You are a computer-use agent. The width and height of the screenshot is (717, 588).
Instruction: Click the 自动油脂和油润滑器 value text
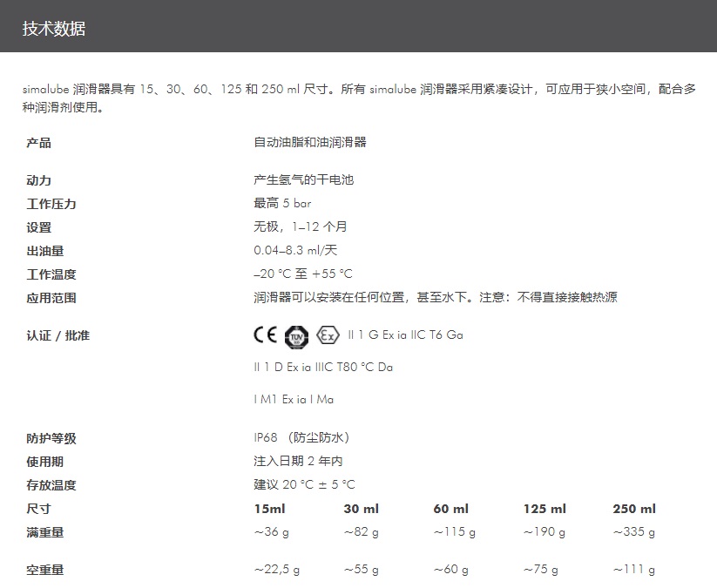310,142
